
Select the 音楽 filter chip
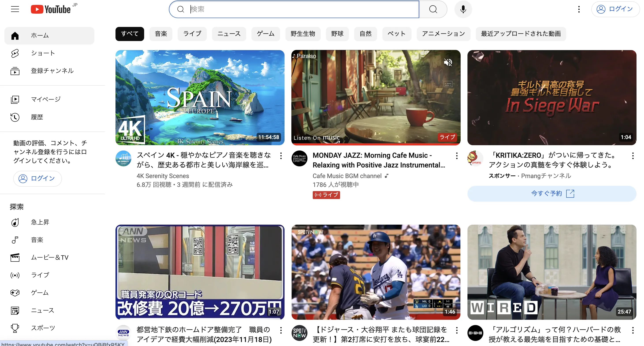pos(161,34)
